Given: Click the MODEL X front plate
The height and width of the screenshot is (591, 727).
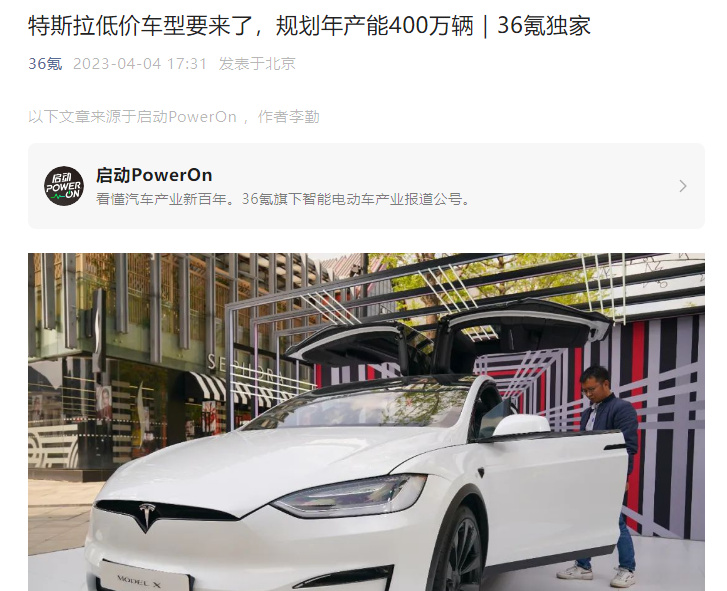Looking at the screenshot, I should pos(145,577).
